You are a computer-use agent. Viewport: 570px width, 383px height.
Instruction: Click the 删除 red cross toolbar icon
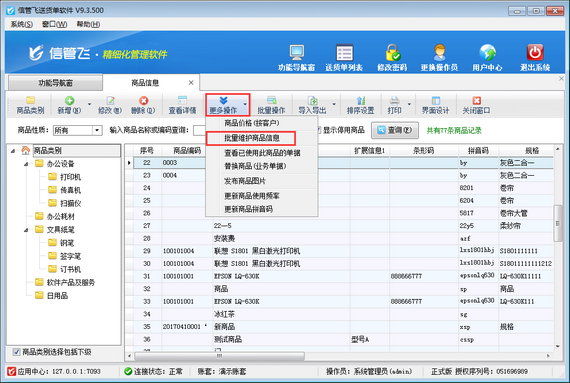coord(144,101)
